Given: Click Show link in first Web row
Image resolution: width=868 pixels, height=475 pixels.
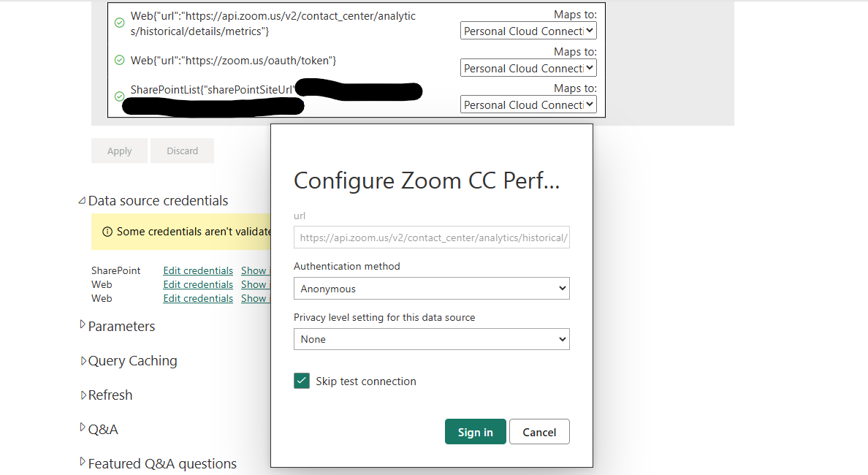Looking at the screenshot, I should [x=255, y=284].
